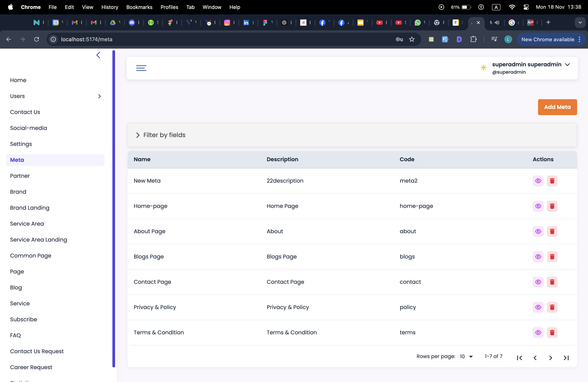Go to the previous page of results
Image resolution: width=588 pixels, height=382 pixels.
(535, 357)
